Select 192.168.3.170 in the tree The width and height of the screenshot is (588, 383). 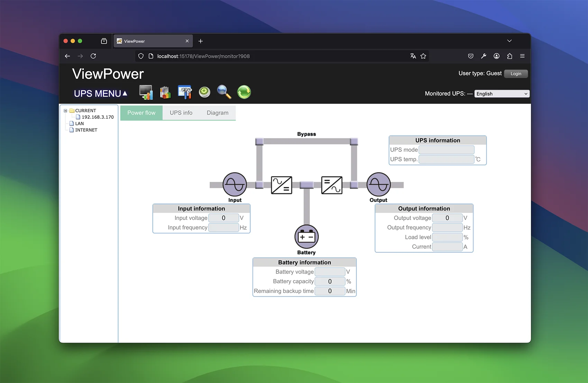tap(98, 117)
